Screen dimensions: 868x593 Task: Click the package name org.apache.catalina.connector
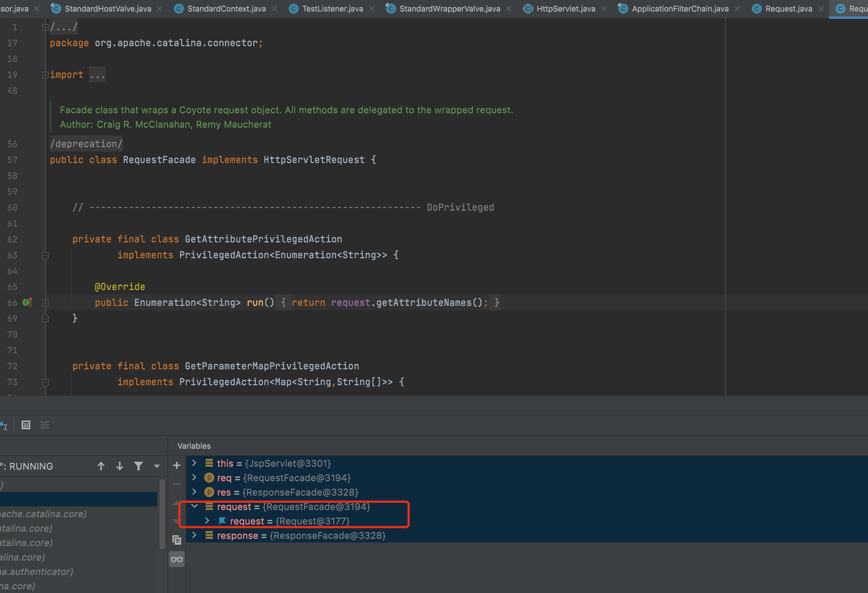coord(176,43)
